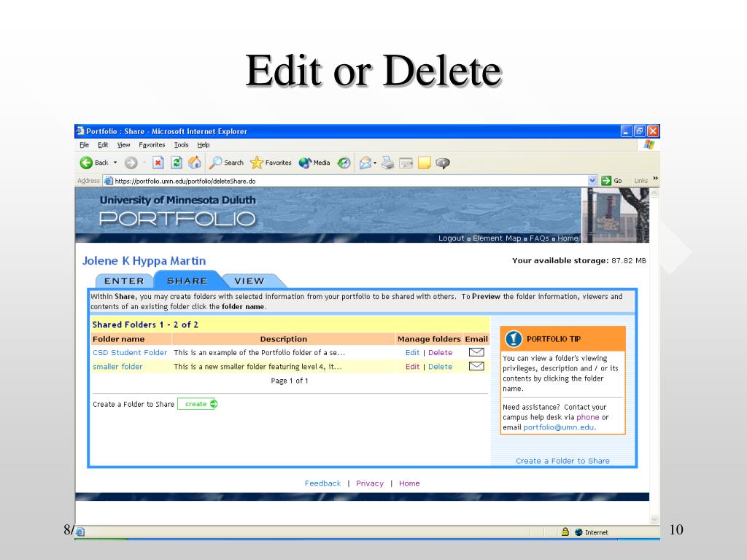Click the Internet Explorer title bar icon

coord(80,131)
